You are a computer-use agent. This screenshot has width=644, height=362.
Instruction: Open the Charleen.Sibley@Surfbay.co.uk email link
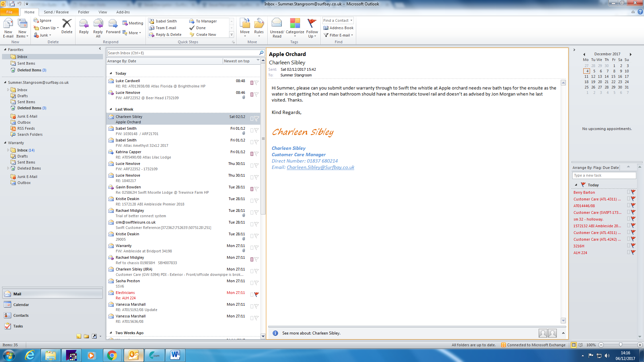coord(320,167)
